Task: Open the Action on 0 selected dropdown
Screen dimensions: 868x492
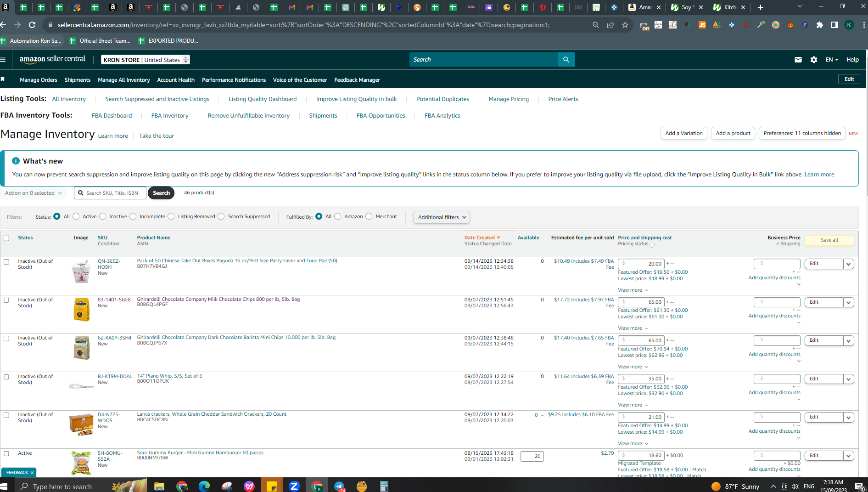Action: point(33,193)
